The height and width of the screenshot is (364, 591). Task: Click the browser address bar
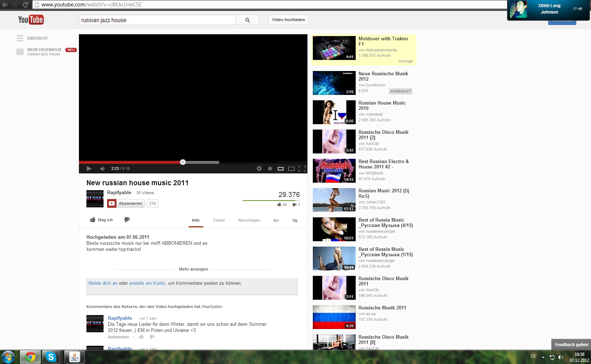click(270, 5)
